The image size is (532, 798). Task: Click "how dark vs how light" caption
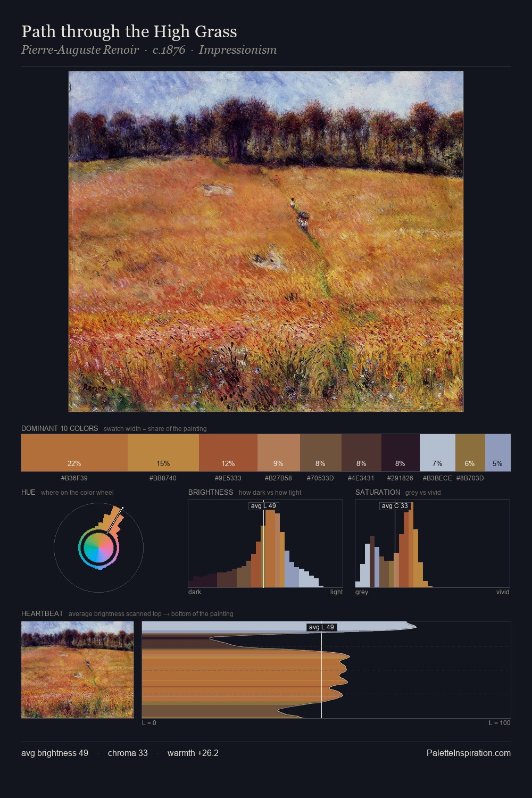(270, 493)
